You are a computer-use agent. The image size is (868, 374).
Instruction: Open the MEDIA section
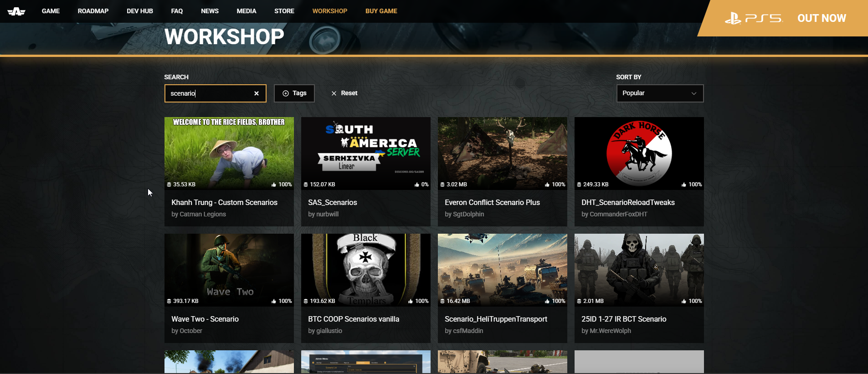coord(247,11)
